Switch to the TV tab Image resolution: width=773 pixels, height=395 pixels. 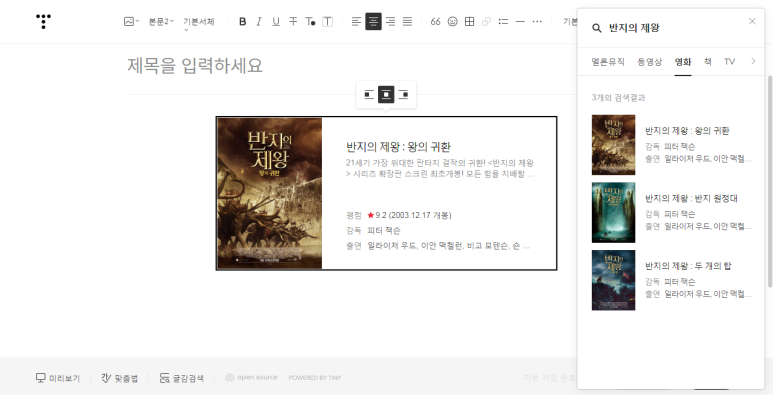tap(730, 62)
